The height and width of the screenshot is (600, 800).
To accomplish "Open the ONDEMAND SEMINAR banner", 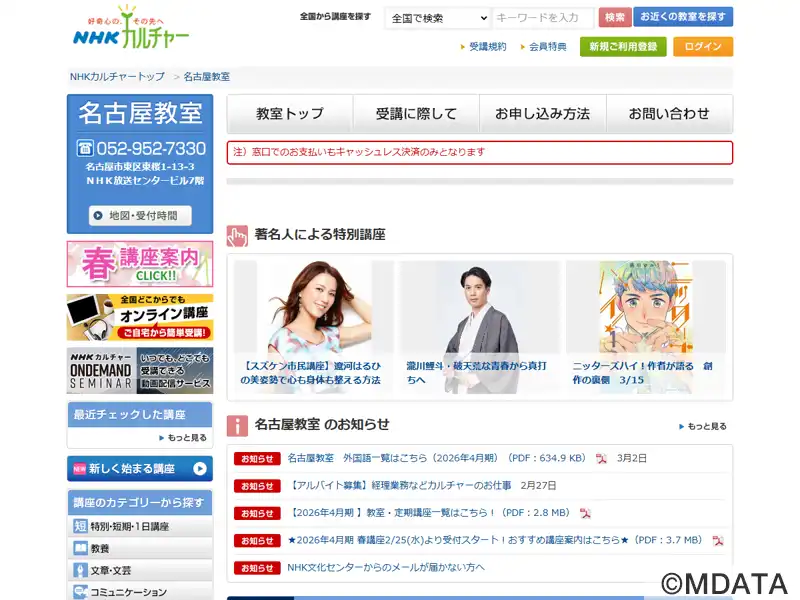I will (x=140, y=370).
